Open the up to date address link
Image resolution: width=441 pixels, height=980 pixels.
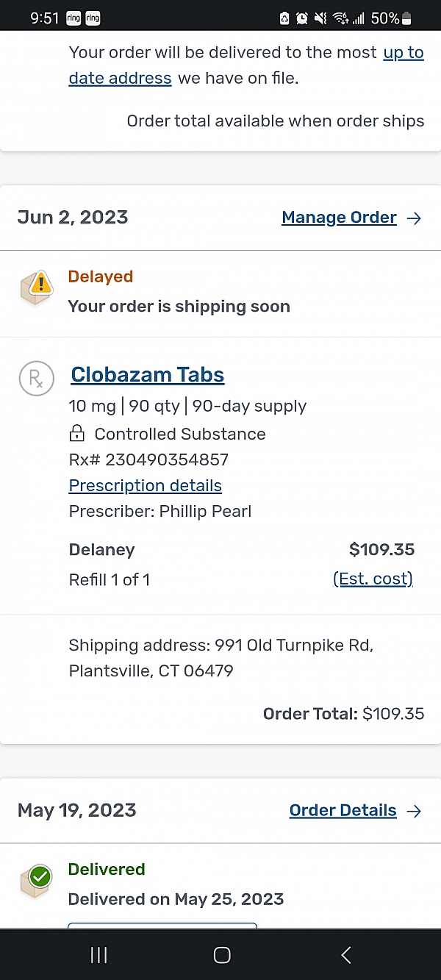tap(120, 77)
